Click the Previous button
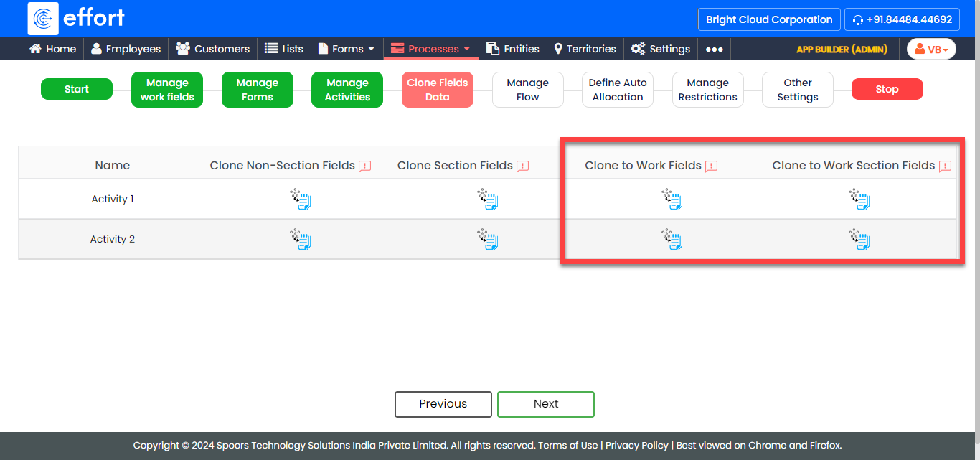This screenshot has width=980, height=460. pos(443,404)
